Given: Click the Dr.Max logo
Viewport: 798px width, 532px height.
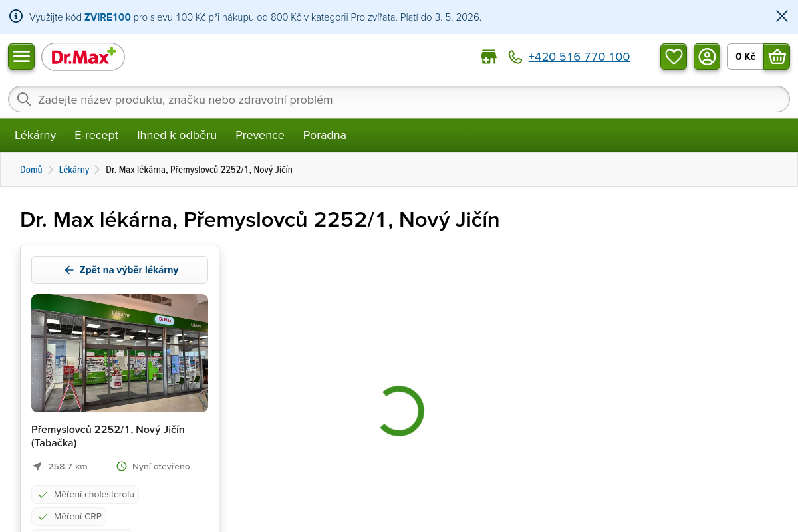Looking at the screenshot, I should click(83, 57).
